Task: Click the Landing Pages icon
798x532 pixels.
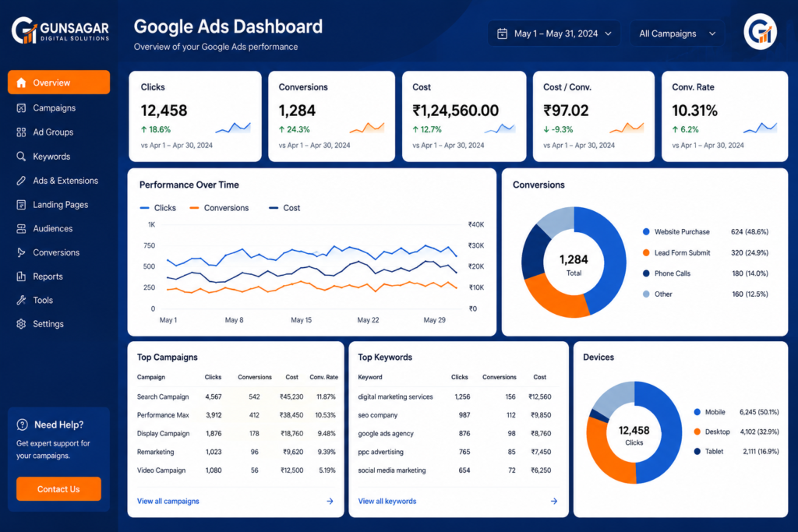Action: [21, 204]
